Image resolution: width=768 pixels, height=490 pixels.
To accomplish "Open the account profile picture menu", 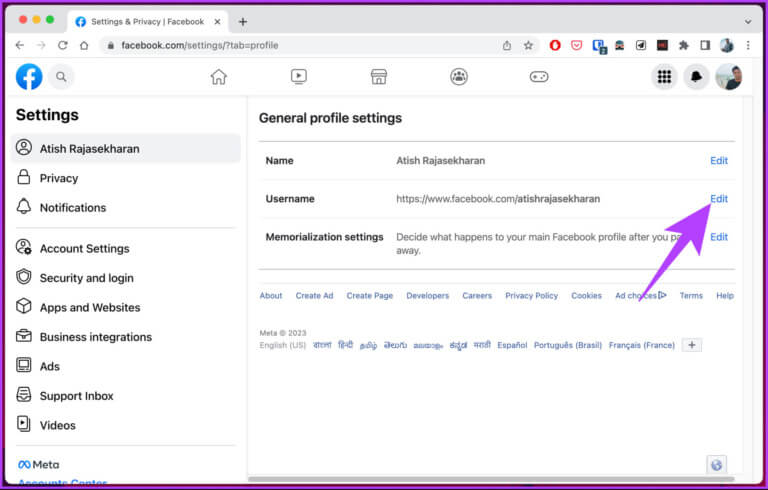I will point(728,77).
